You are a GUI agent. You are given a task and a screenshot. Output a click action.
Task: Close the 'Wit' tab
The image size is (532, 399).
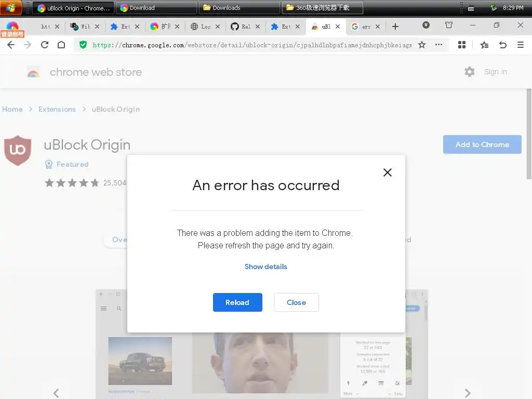point(97,26)
